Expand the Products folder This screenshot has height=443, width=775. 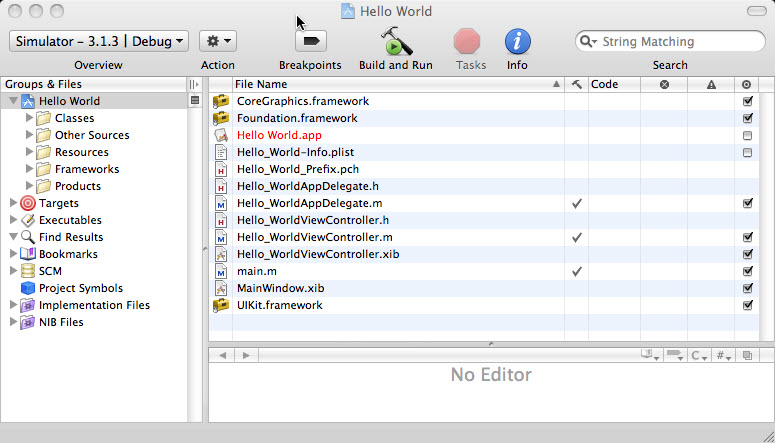[x=29, y=186]
